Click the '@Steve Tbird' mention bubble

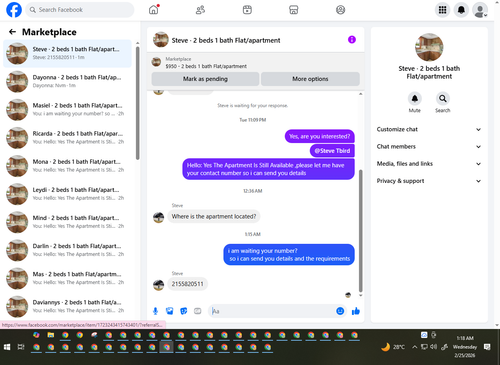(332, 151)
